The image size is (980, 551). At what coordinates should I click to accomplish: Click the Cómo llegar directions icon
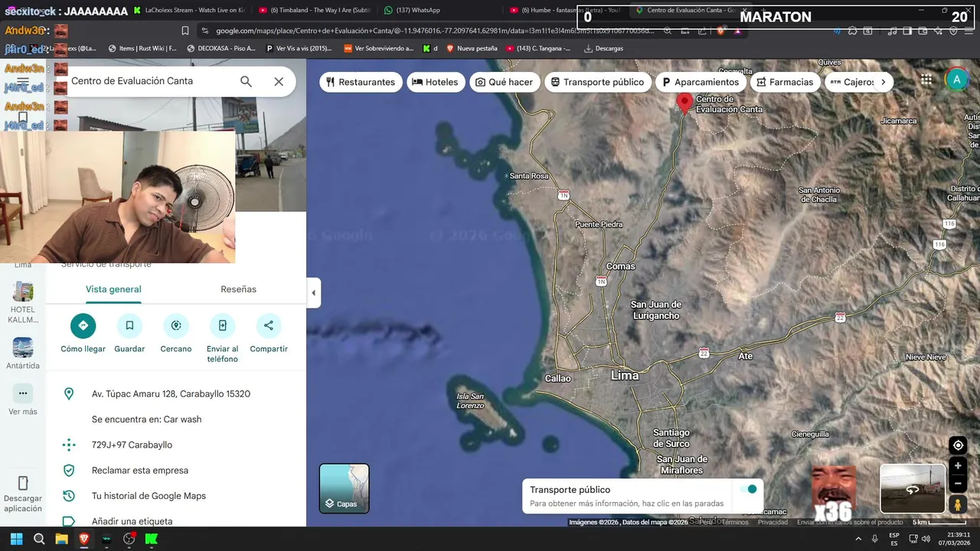tap(83, 325)
